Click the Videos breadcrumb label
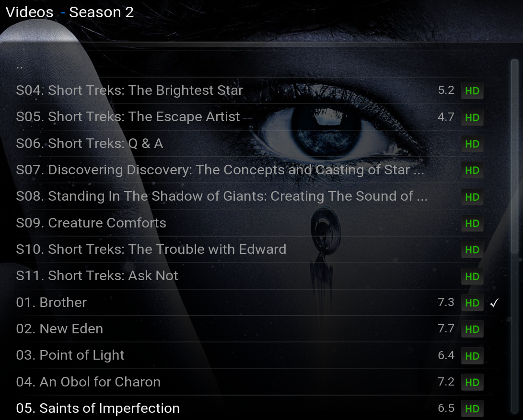 [30, 12]
